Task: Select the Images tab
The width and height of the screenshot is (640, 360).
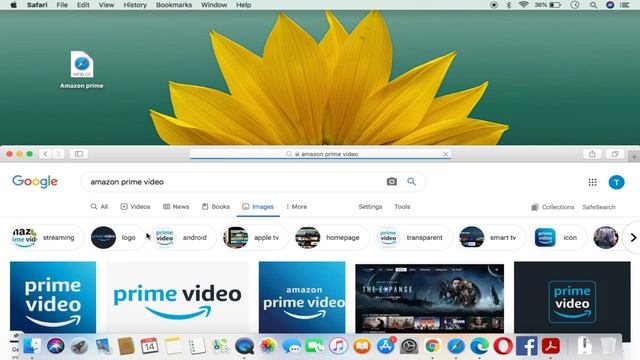Action: (258, 207)
